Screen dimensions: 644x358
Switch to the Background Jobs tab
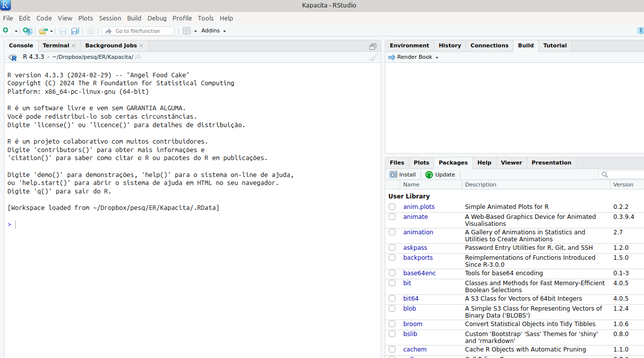(x=111, y=45)
